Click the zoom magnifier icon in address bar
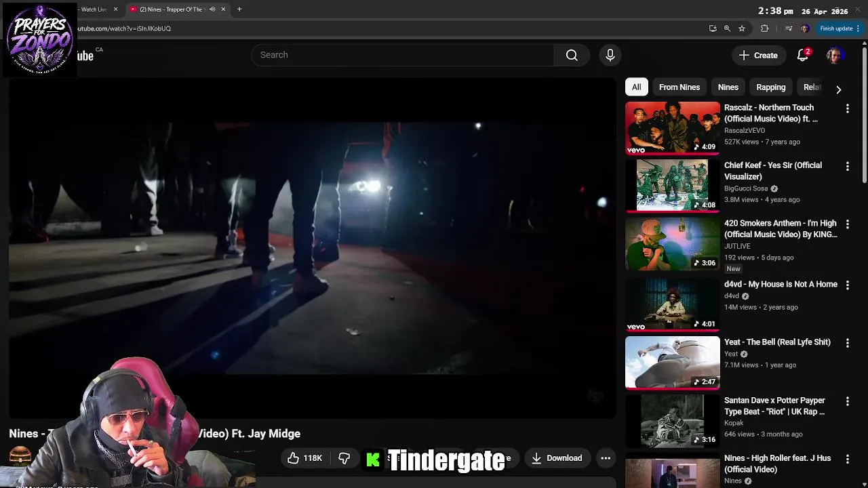The width and height of the screenshot is (868, 488). pyautogui.click(x=727, y=28)
